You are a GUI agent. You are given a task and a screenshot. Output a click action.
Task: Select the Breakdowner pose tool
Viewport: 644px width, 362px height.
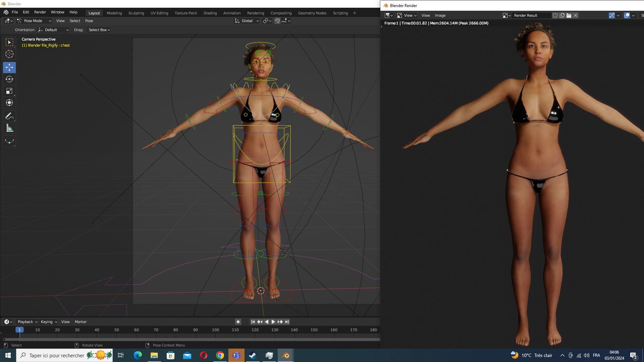click(9, 141)
